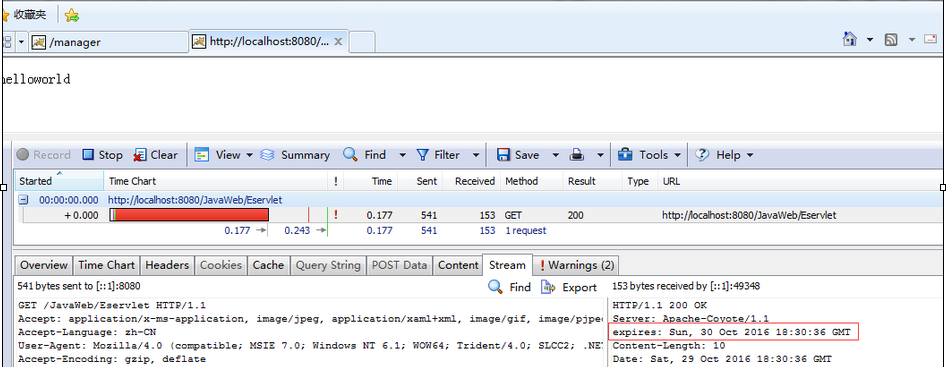The width and height of the screenshot is (946, 367).
Task: Open the View menu in toolbar
Action: point(223,155)
